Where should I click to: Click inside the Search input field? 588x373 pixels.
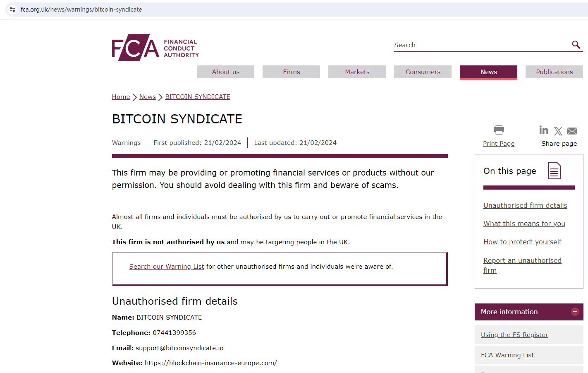click(476, 45)
